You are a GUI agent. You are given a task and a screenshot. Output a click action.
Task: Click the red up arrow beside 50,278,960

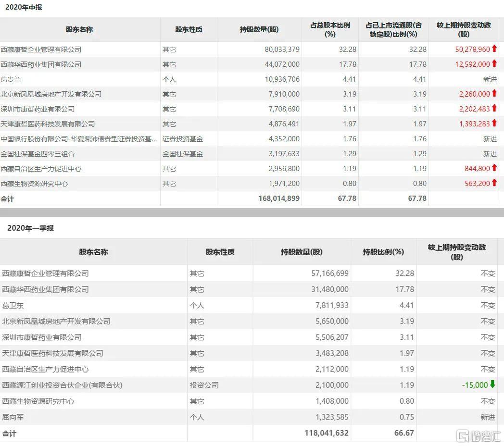(494, 49)
